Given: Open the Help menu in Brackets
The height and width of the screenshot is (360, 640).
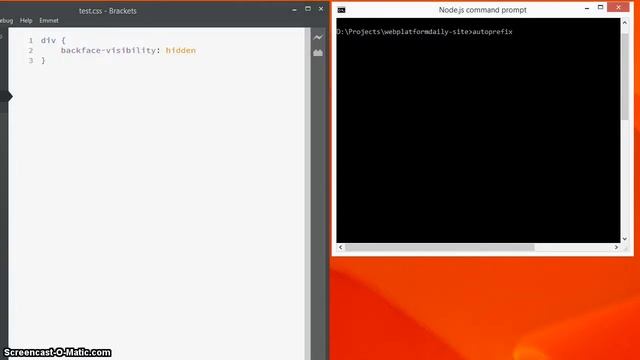Looking at the screenshot, I should click(x=26, y=20).
